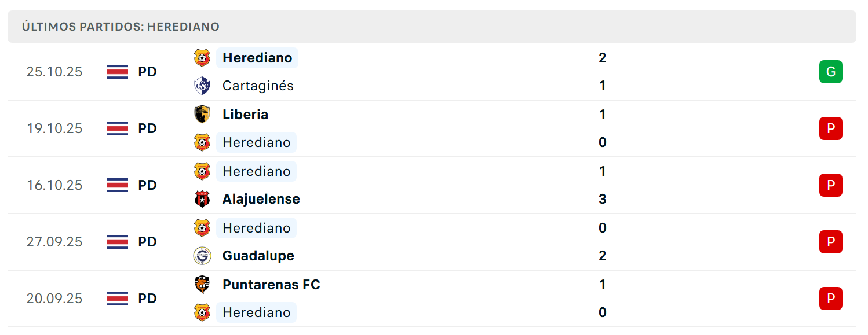The width and height of the screenshot is (868, 335).
Task: Click the red P badge for 27.09.25
Action: click(830, 242)
